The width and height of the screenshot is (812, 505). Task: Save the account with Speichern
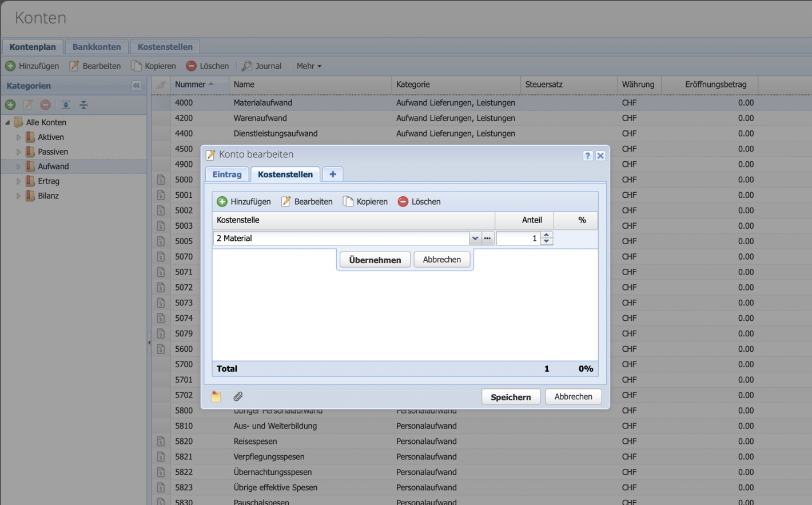(x=510, y=396)
